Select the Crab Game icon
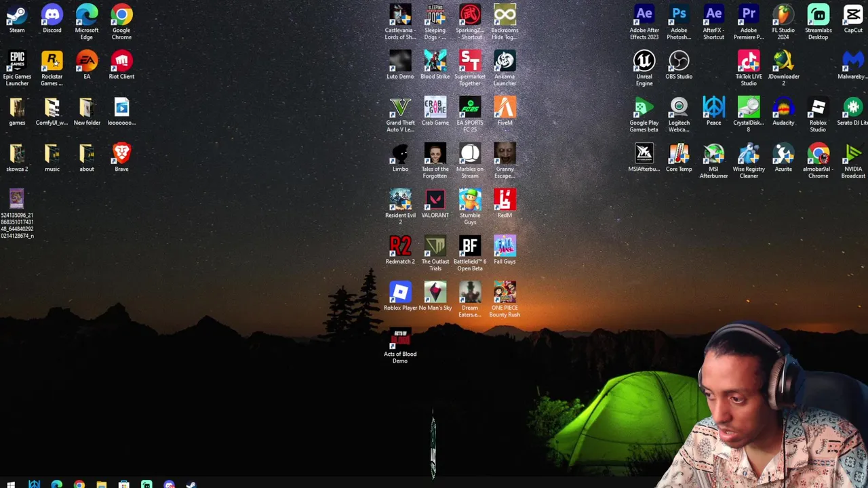This screenshot has width=868, height=488. click(435, 108)
